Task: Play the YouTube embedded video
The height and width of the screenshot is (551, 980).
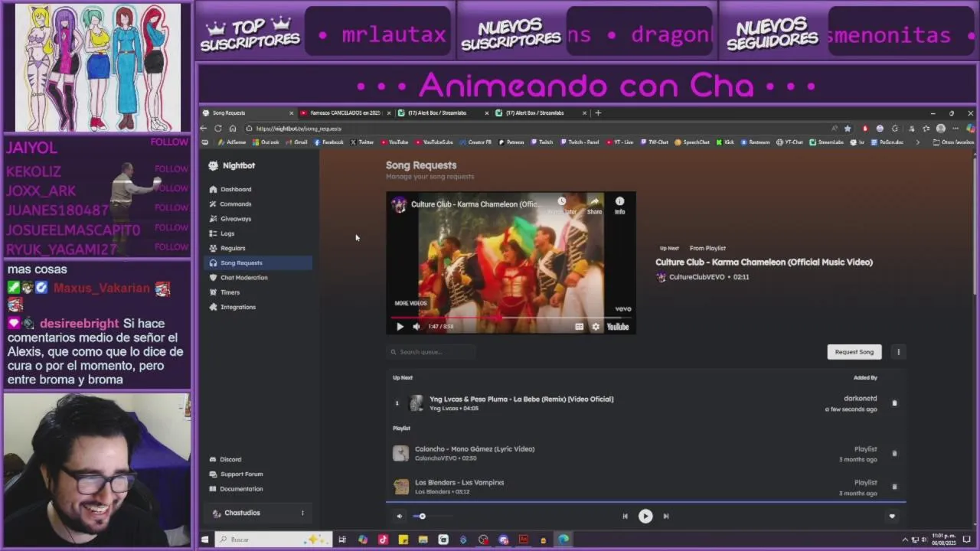Action: coord(400,327)
